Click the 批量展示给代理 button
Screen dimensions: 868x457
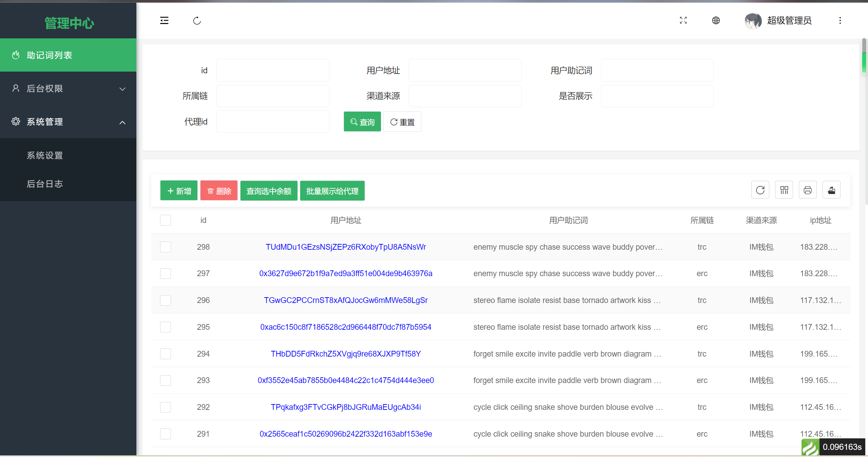tap(332, 191)
